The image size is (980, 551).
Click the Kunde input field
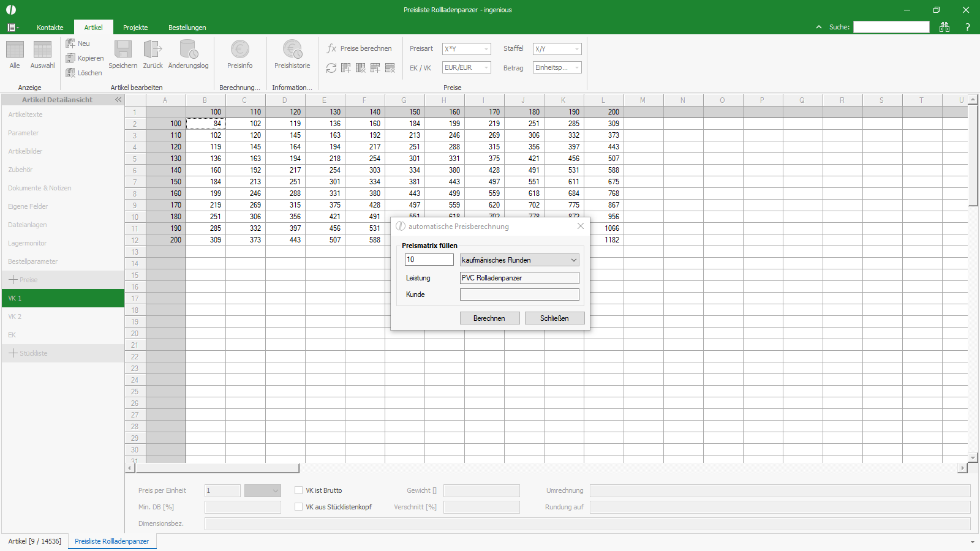(x=519, y=294)
